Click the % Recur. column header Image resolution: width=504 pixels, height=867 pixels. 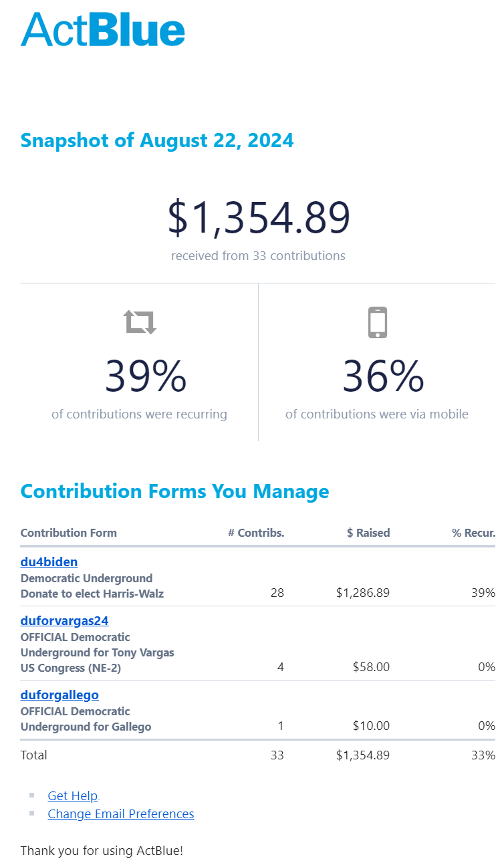coord(473,533)
